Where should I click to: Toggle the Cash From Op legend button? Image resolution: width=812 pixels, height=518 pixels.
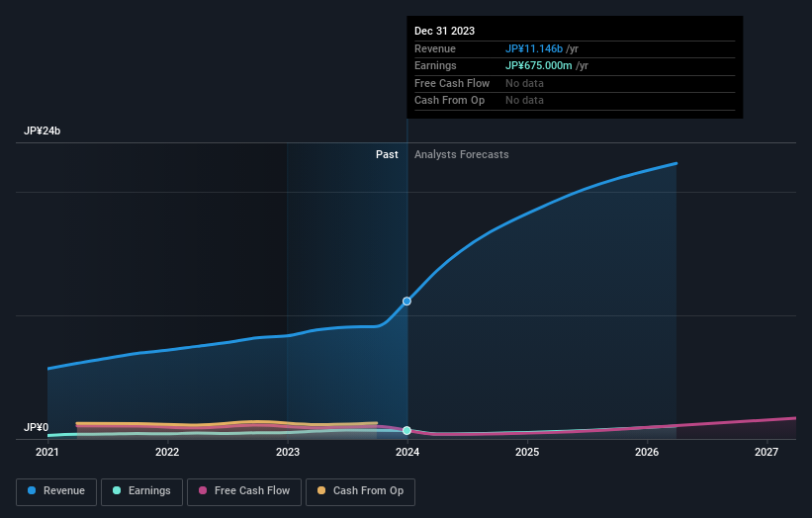[360, 491]
